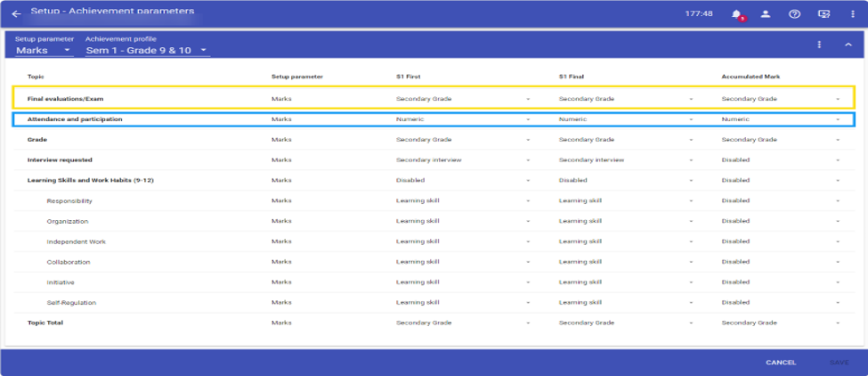868x376 pixels.
Task: Open S1 Final dropdown for Collaboration
Action: pos(626,262)
